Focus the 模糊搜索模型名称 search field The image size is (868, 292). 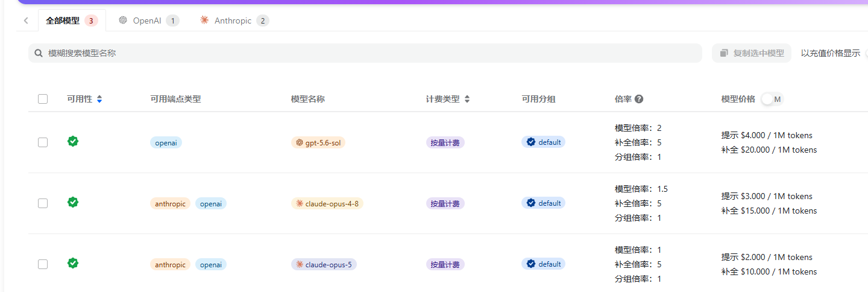(x=365, y=53)
